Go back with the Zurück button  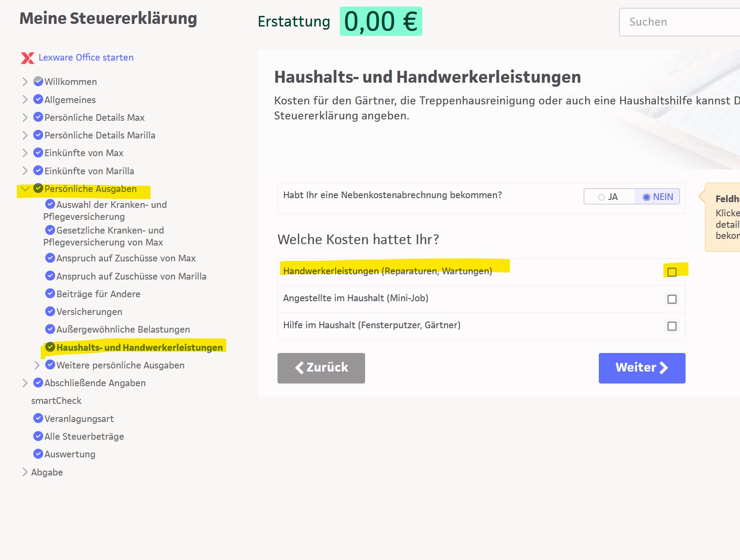click(x=321, y=368)
